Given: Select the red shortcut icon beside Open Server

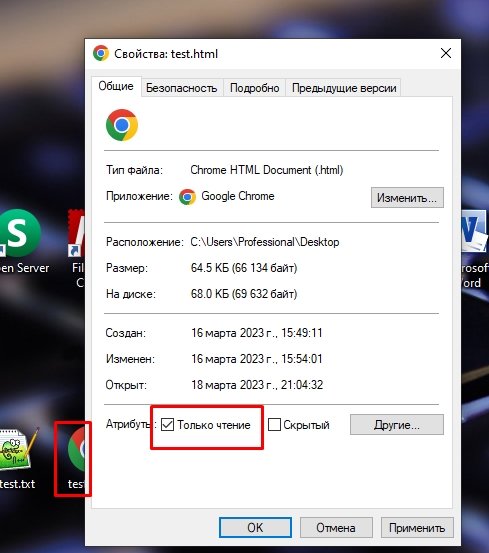Looking at the screenshot, I should (x=76, y=233).
